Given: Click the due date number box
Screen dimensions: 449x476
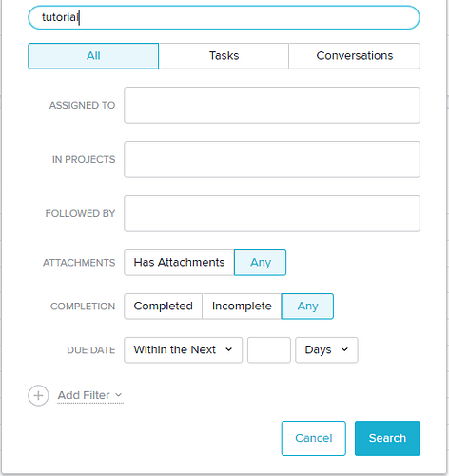Looking at the screenshot, I should coord(269,350).
